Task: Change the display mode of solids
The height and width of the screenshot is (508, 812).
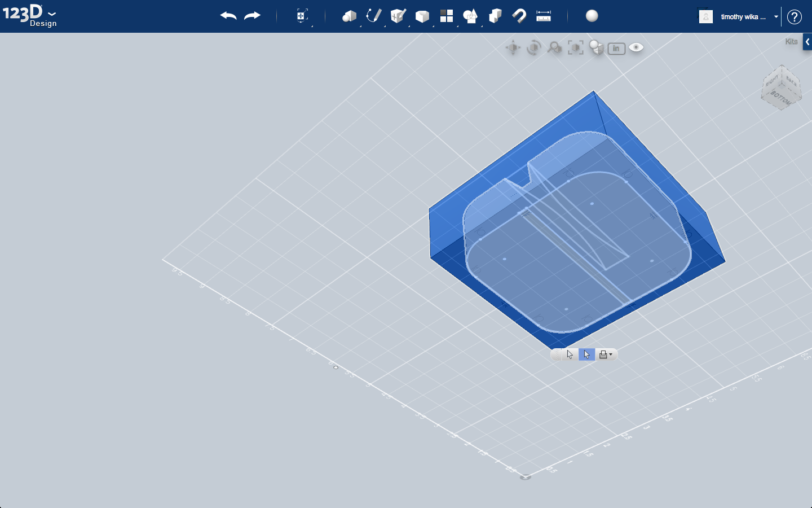Action: tap(596, 48)
